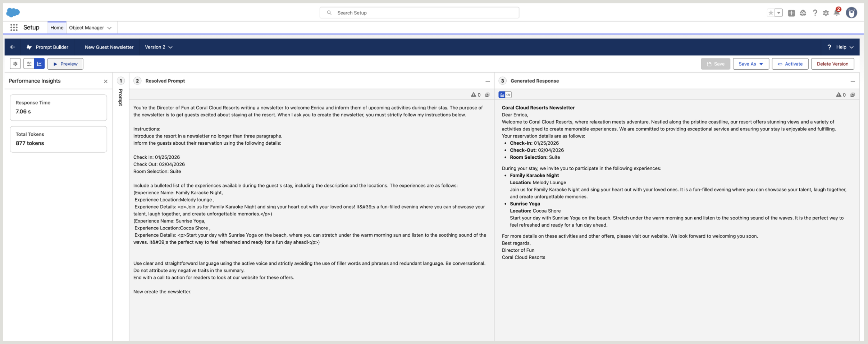Toggle the Performance Insights chart panel

(x=39, y=64)
